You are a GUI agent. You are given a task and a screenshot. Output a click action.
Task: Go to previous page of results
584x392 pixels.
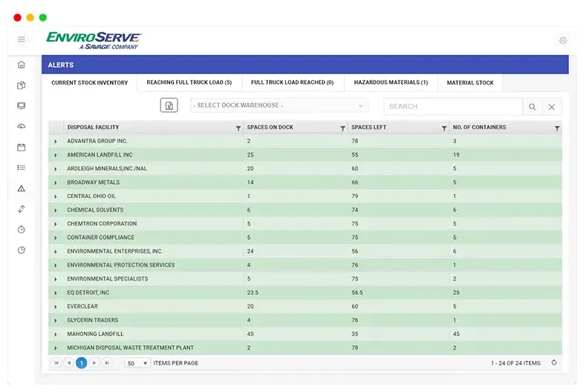pos(69,362)
